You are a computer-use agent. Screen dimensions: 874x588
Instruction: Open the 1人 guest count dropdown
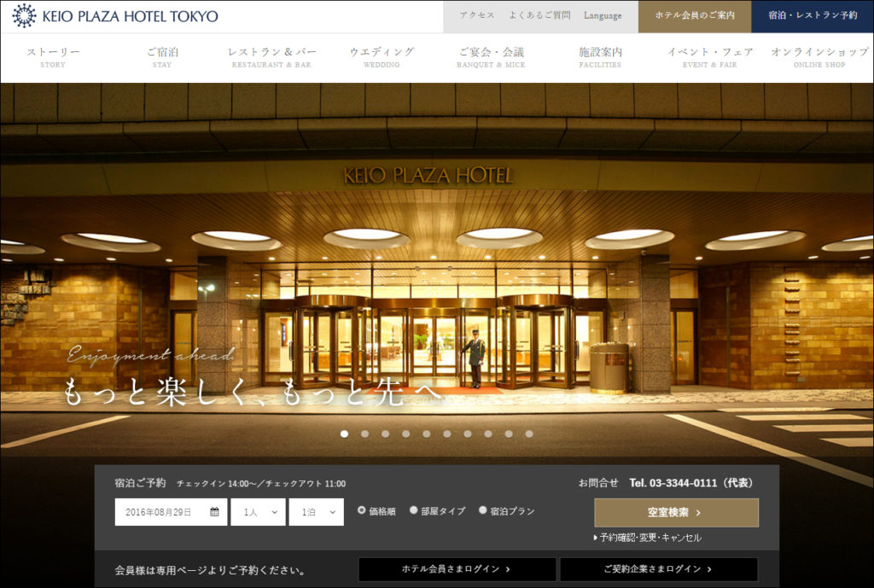(x=258, y=512)
